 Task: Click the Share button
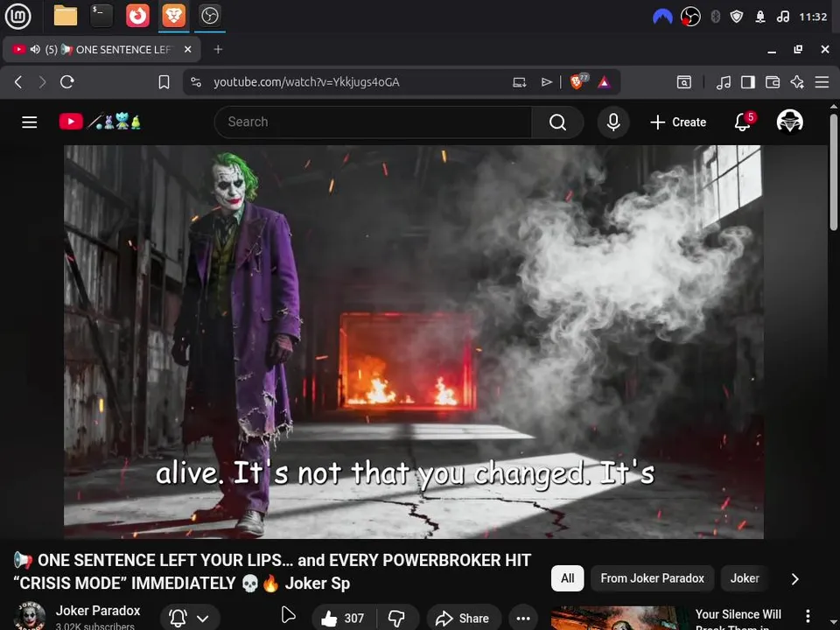(464, 619)
